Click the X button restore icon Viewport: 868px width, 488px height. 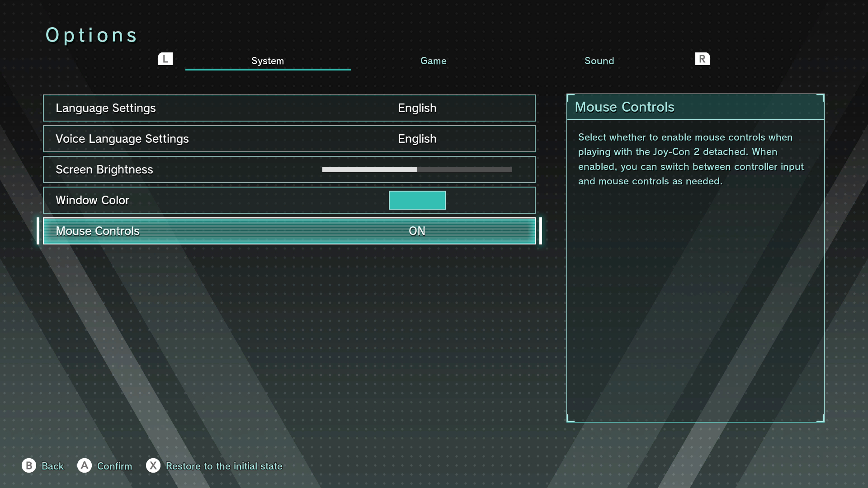pos(153,465)
